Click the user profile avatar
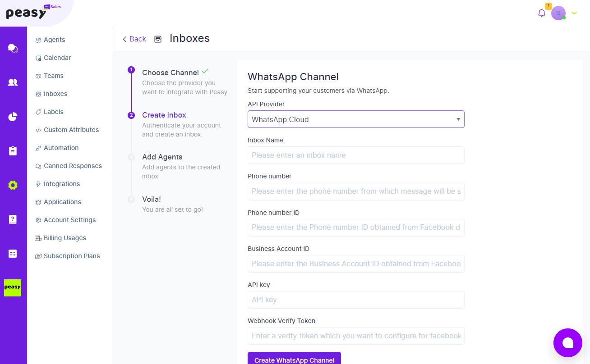The image size is (590, 364). [x=558, y=13]
